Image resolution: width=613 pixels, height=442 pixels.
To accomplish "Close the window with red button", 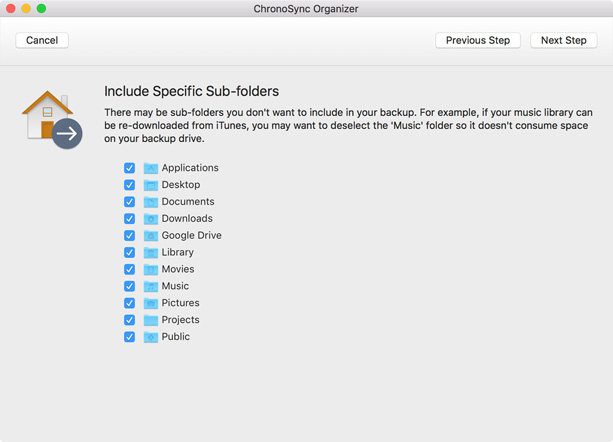I will pyautogui.click(x=11, y=8).
